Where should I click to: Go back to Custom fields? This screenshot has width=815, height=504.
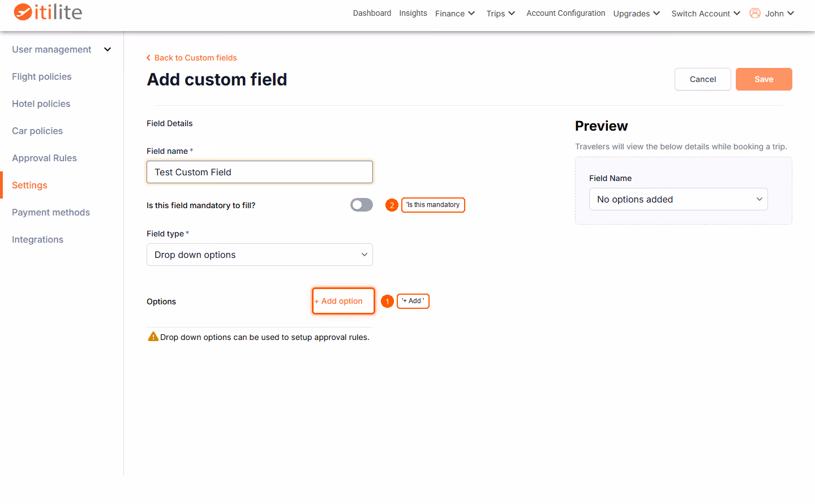coord(191,58)
